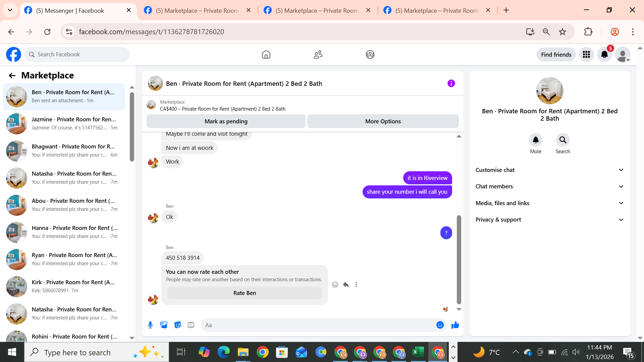The height and width of the screenshot is (362, 644).
Task: Bookmark this page with star icon
Action: click(x=562, y=32)
